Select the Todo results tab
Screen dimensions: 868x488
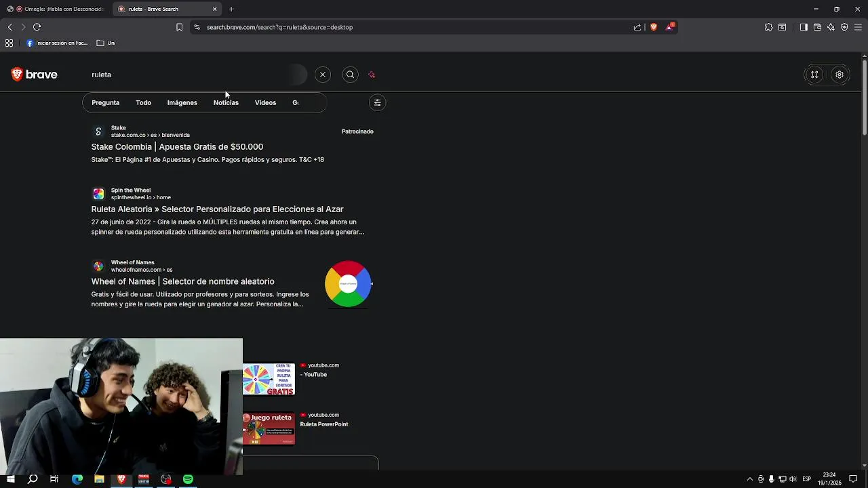[x=143, y=103]
